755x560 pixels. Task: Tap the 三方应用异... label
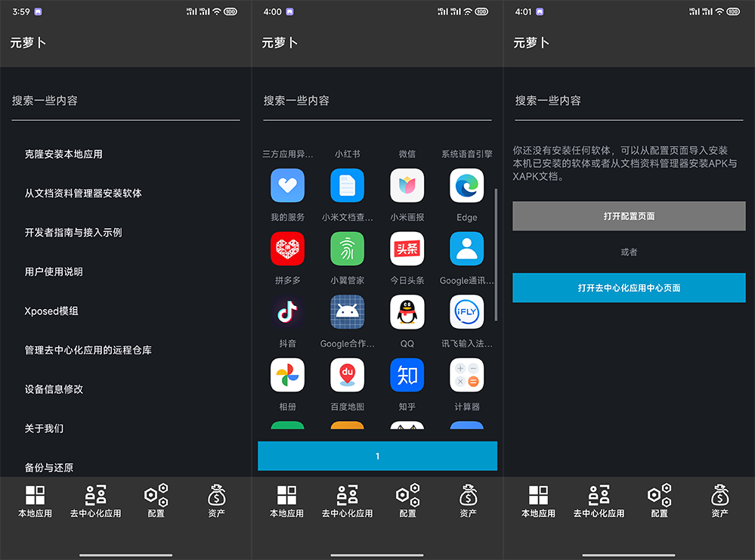click(x=287, y=154)
